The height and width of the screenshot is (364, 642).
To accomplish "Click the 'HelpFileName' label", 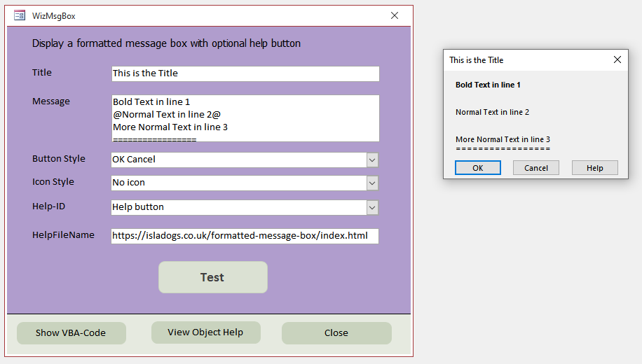I will coord(63,234).
